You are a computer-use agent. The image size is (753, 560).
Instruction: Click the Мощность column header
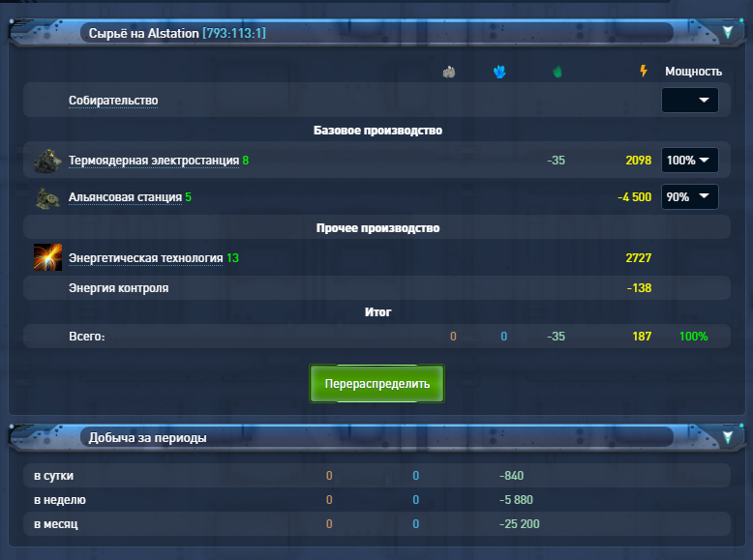coord(693,72)
